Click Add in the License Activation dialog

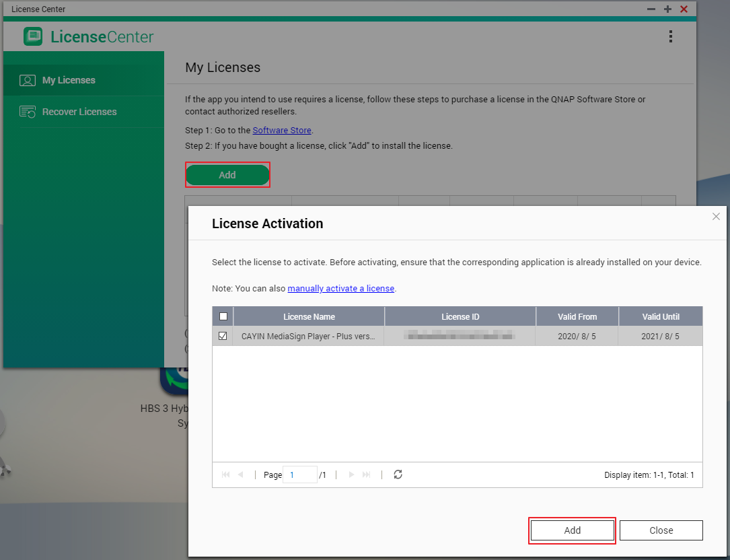572,530
